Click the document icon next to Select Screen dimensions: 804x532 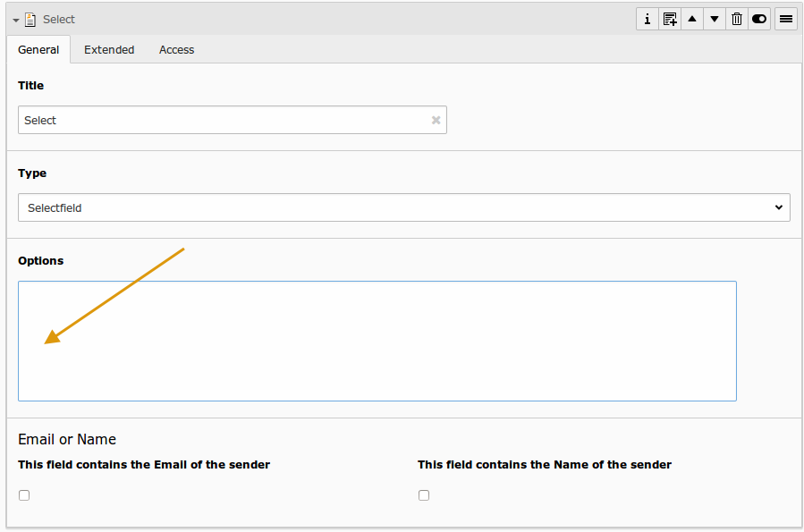point(30,18)
